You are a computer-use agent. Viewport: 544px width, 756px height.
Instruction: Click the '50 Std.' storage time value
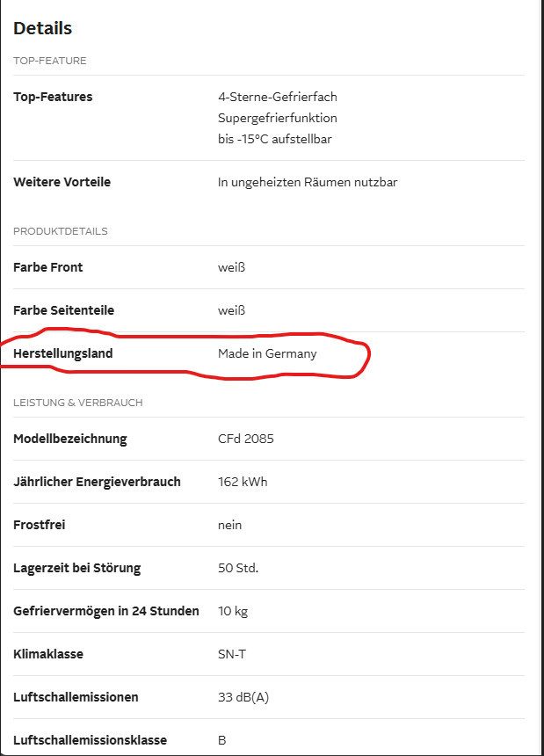(238, 568)
